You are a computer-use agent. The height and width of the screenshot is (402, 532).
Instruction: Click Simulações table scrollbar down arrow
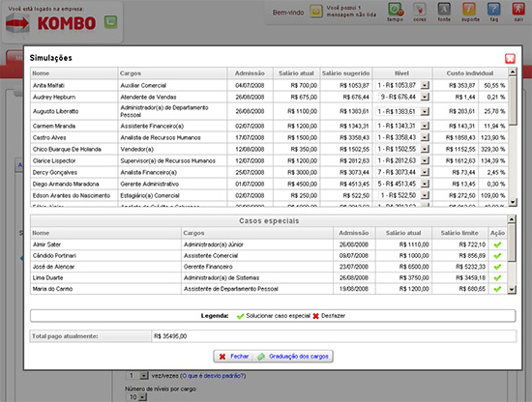click(x=513, y=202)
